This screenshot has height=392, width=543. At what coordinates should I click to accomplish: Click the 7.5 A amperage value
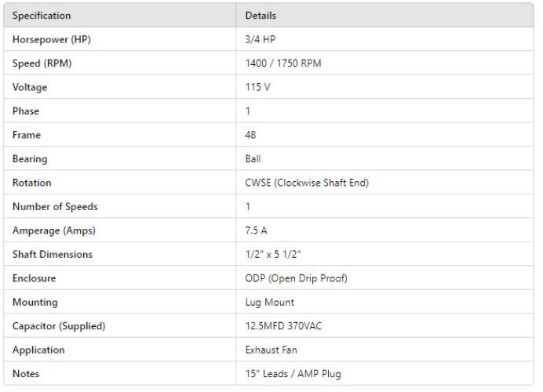tap(257, 230)
